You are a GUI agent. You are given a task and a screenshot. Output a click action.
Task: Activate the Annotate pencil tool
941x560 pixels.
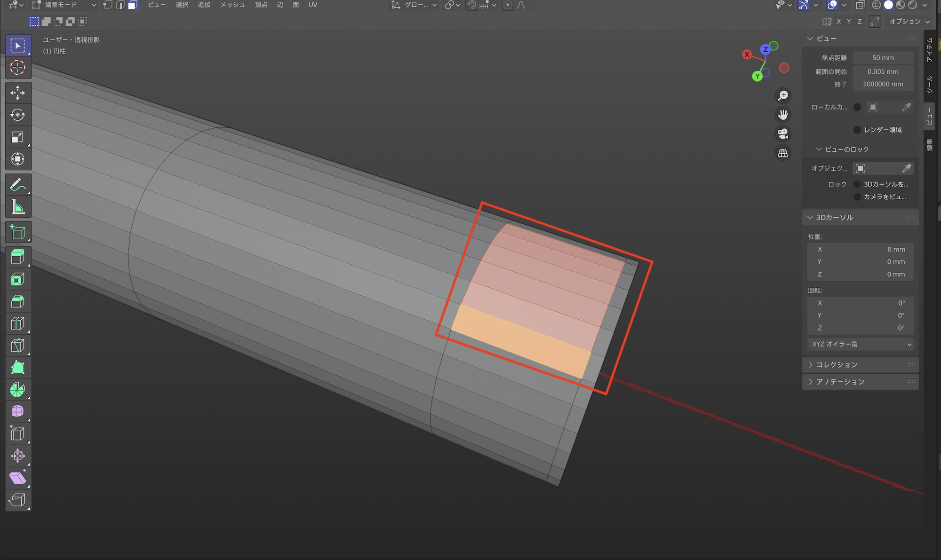tap(18, 185)
